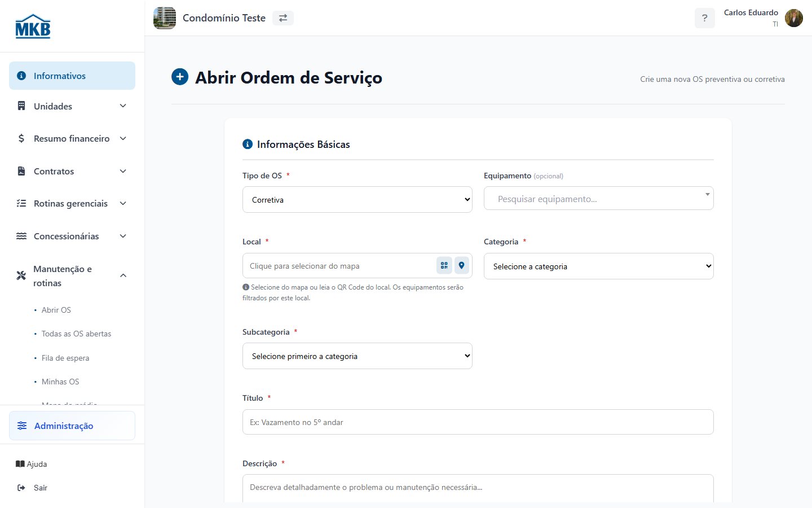Viewport: 812px width, 508px height.
Task: Open the Tipo de OS dropdown
Action: [358, 200]
